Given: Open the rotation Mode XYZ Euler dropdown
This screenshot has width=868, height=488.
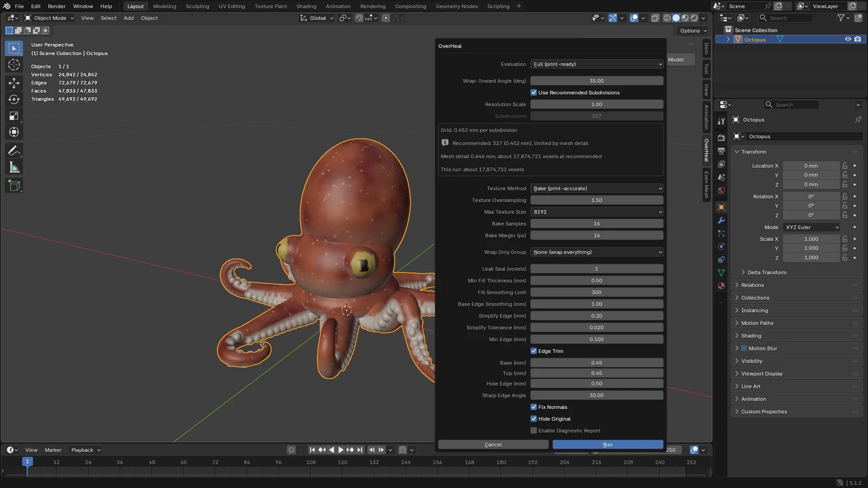Looking at the screenshot, I should pos(812,227).
